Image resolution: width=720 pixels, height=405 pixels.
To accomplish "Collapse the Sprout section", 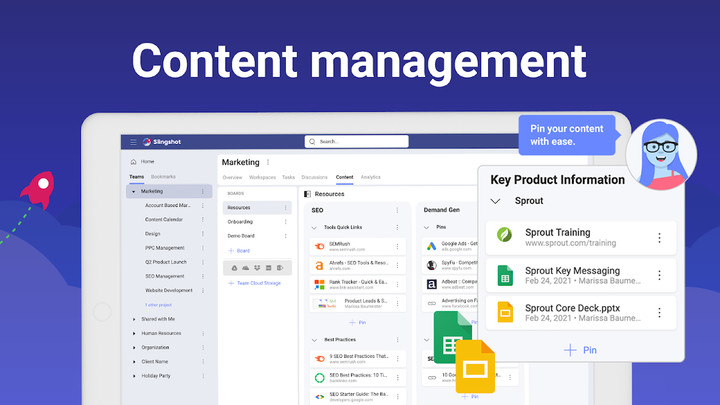I will click(x=495, y=201).
